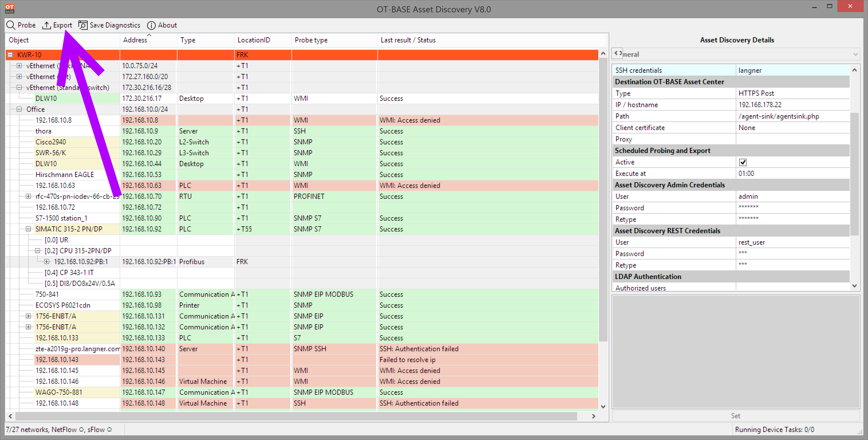Collapse the [0.2] CPU 315-2PN/DP node
The width and height of the screenshot is (868, 440).
pos(38,251)
